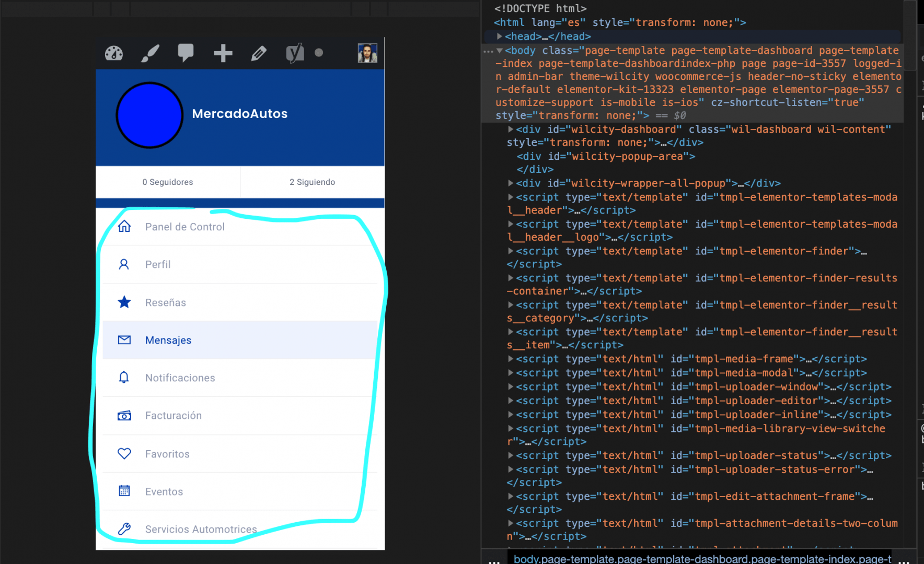Open the Panel de Control menu item

[240, 227]
